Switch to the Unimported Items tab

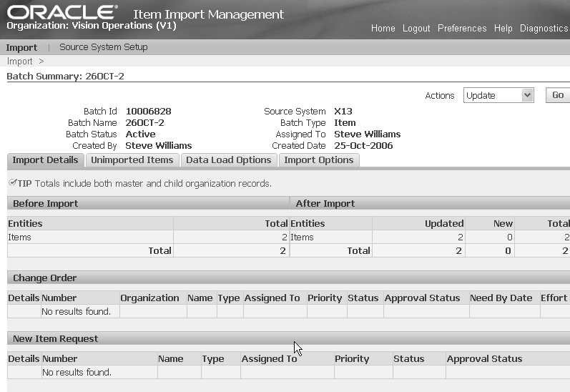132,160
